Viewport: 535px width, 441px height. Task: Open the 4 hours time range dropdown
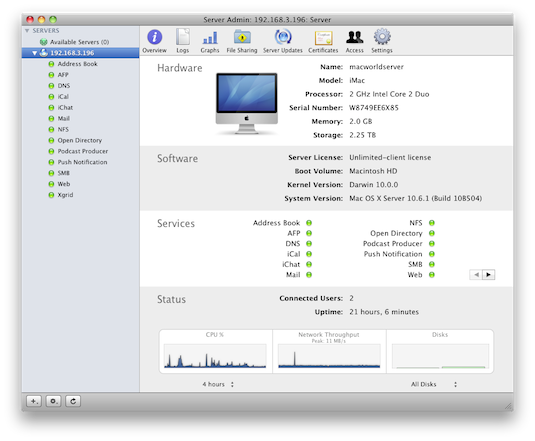click(218, 384)
